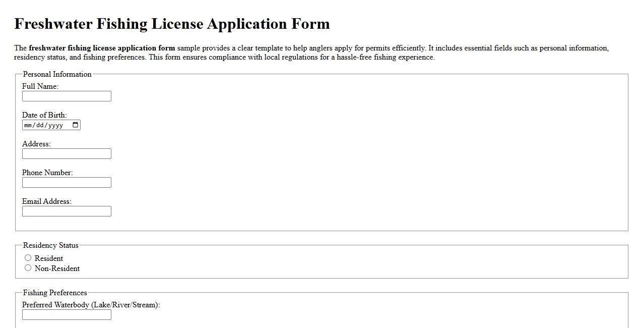Viewport: 644px width, 328px height.
Task: Click the Phone Number text field
Action: point(67,182)
